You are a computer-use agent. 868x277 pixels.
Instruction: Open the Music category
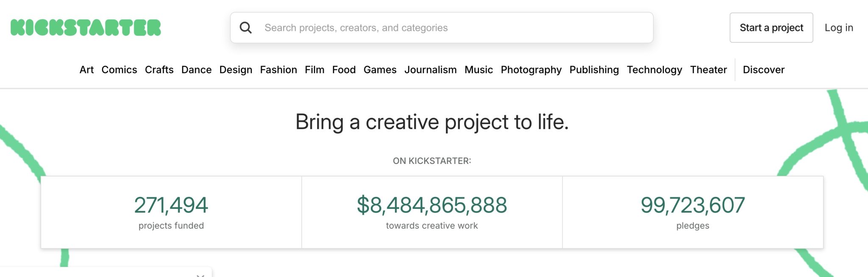479,69
